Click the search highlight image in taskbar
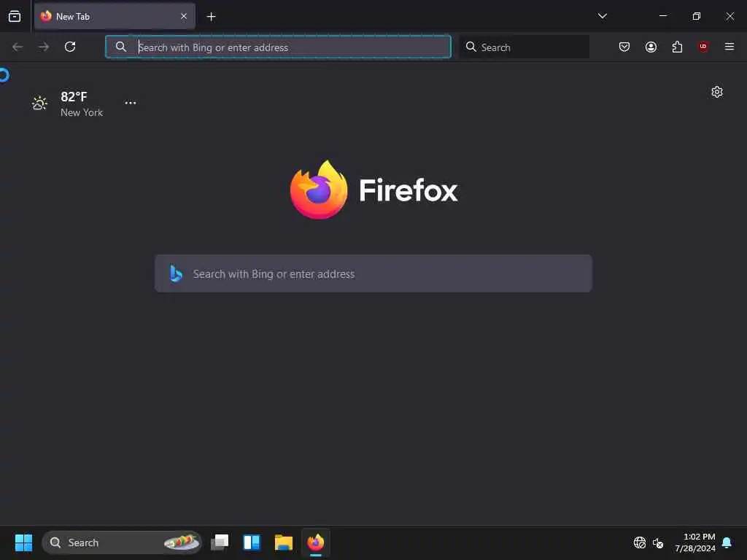 click(x=181, y=542)
